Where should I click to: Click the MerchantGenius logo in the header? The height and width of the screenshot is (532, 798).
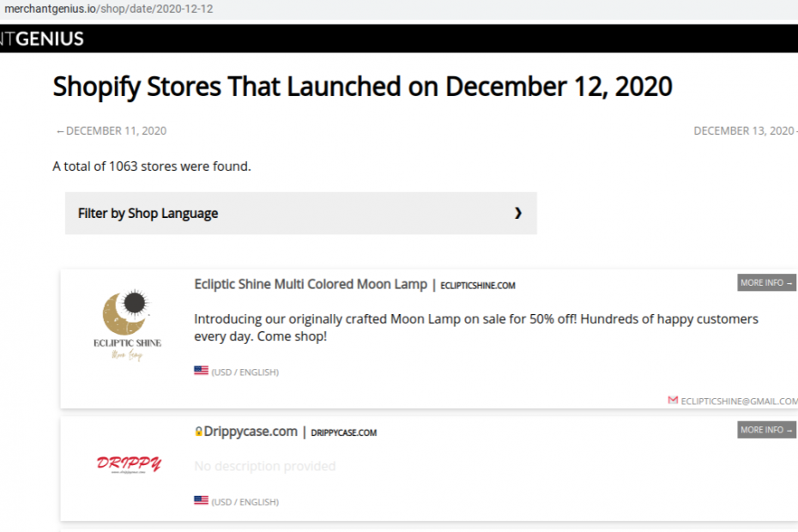coord(42,39)
